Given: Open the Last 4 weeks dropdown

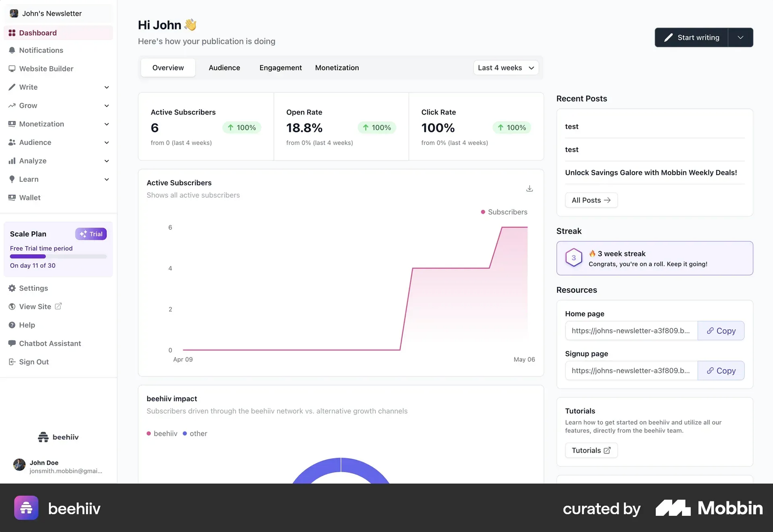Looking at the screenshot, I should [506, 68].
